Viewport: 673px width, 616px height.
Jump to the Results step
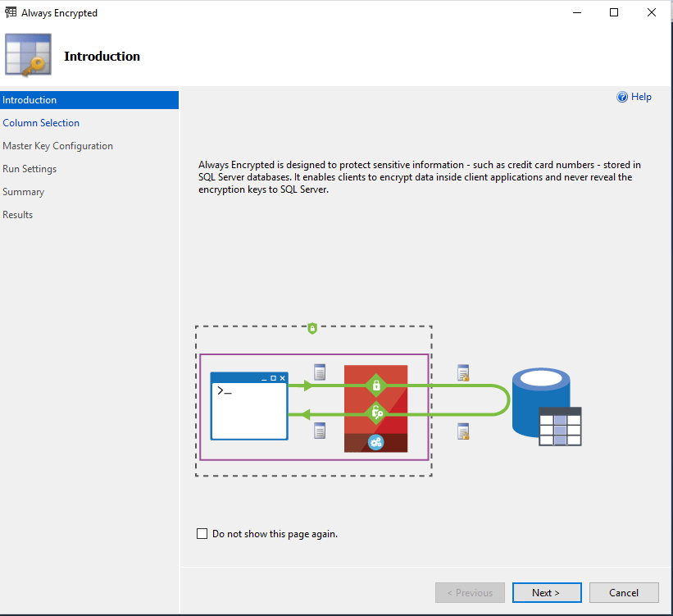[x=17, y=215]
